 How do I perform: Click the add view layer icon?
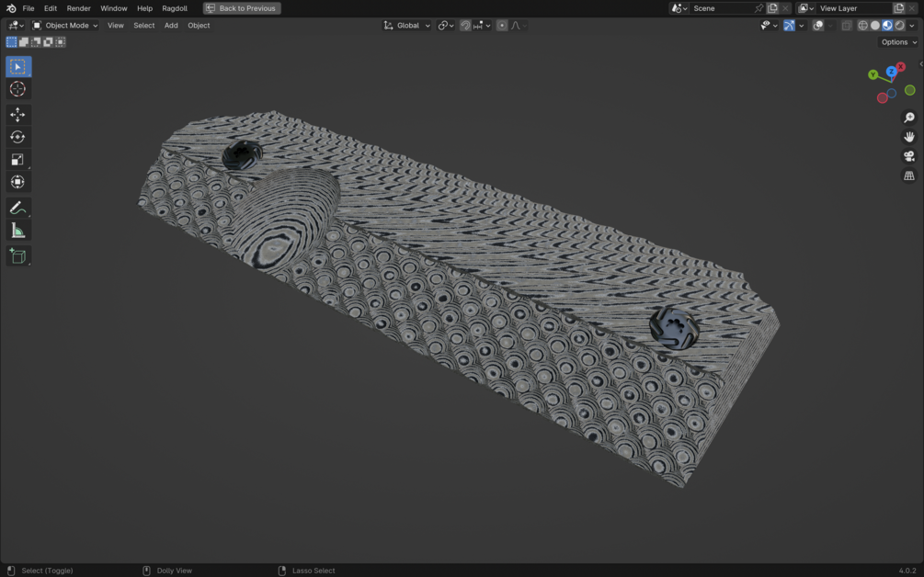pyautogui.click(x=899, y=8)
